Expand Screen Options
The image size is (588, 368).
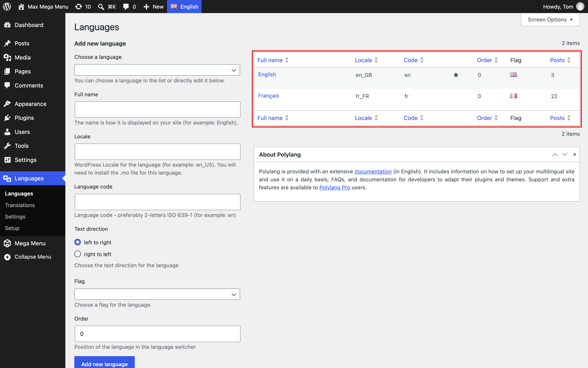[x=550, y=20]
